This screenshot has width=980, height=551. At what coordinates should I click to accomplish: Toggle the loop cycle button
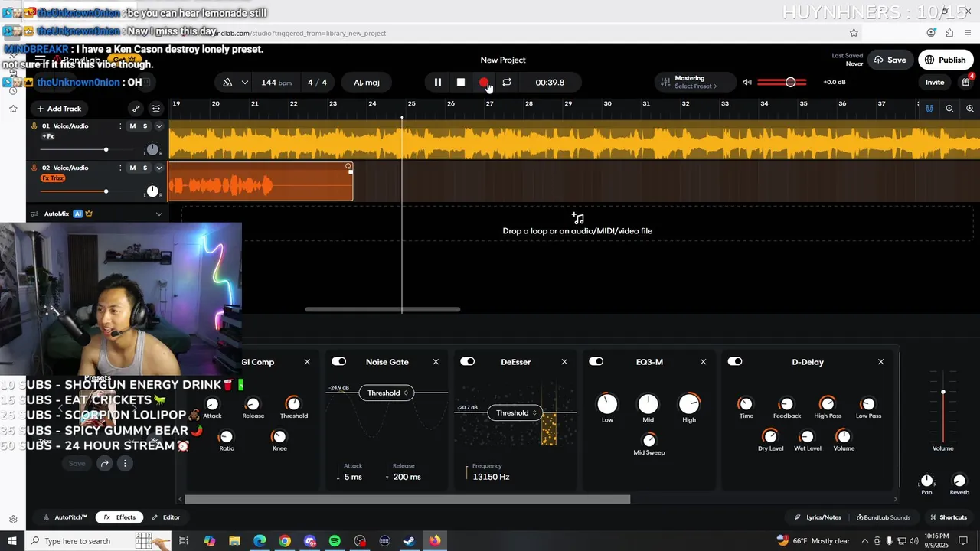point(506,83)
